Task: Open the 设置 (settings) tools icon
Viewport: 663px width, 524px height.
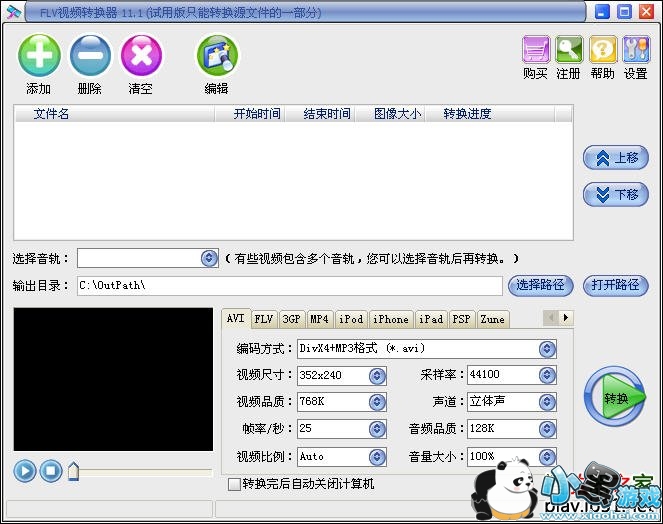Action: point(636,49)
